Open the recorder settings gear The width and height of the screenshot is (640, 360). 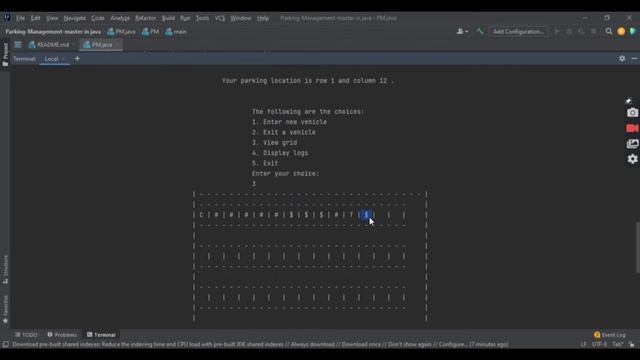632,159
